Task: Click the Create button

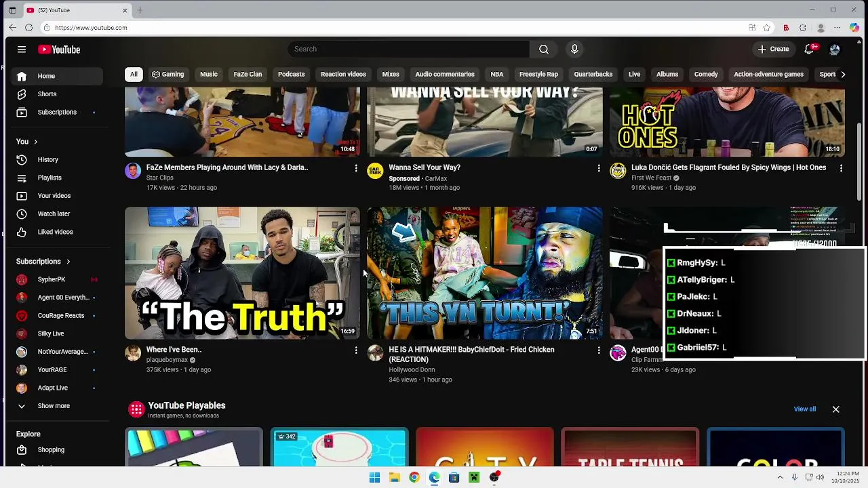Action: tap(773, 49)
